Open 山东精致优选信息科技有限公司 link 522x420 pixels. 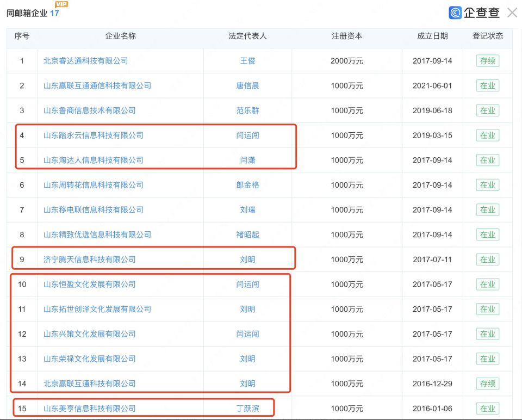(x=97, y=234)
